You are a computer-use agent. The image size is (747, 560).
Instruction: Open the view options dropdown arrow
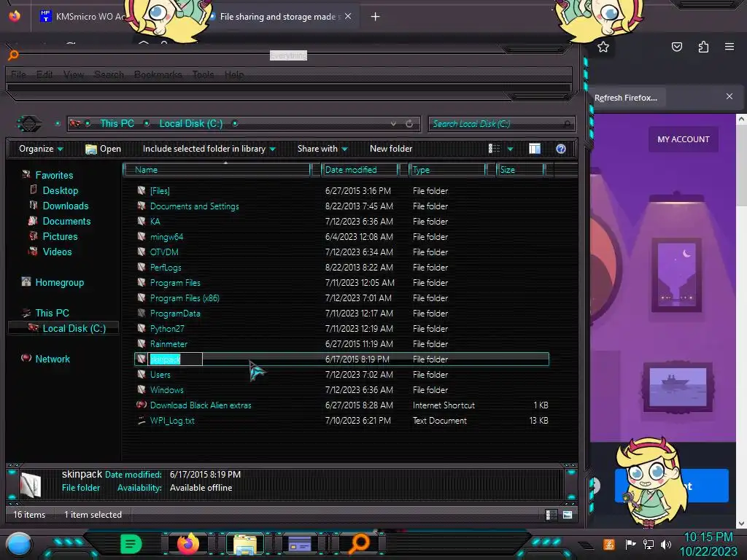(x=510, y=149)
